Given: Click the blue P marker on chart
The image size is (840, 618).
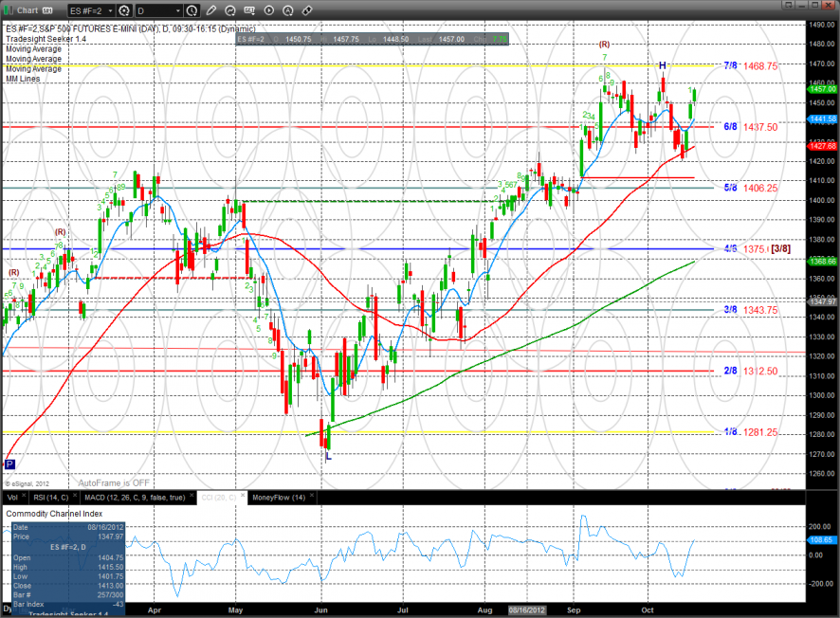Looking at the screenshot, I should (x=10, y=464).
